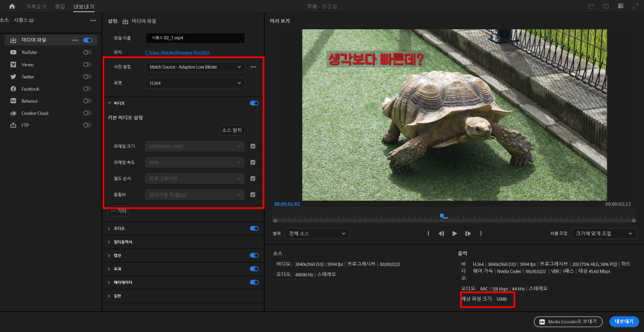Click the 시퀀스 02_1.mp4 file name field
644x332 pixels.
[x=195, y=38]
